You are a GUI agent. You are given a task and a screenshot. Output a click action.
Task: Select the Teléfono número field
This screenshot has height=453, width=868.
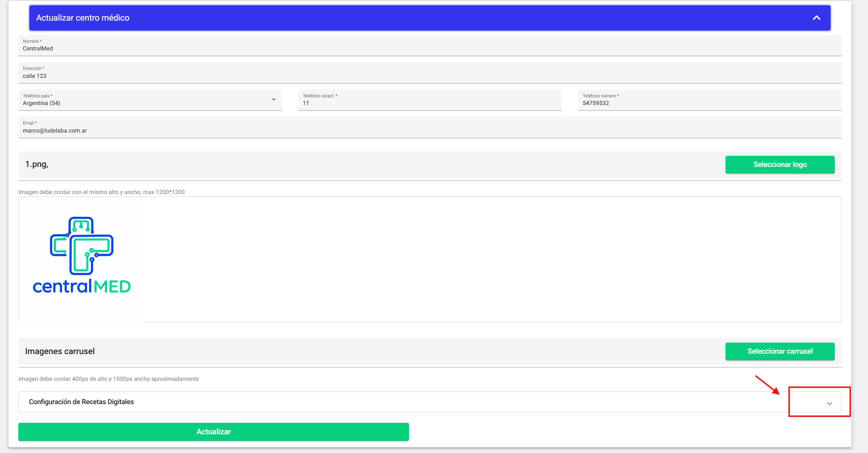[710, 100]
